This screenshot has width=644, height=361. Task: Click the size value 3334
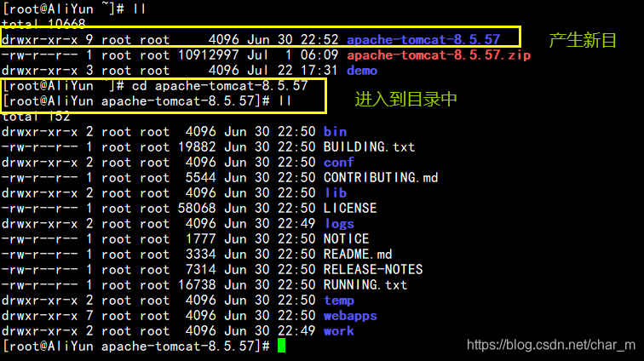pos(200,255)
